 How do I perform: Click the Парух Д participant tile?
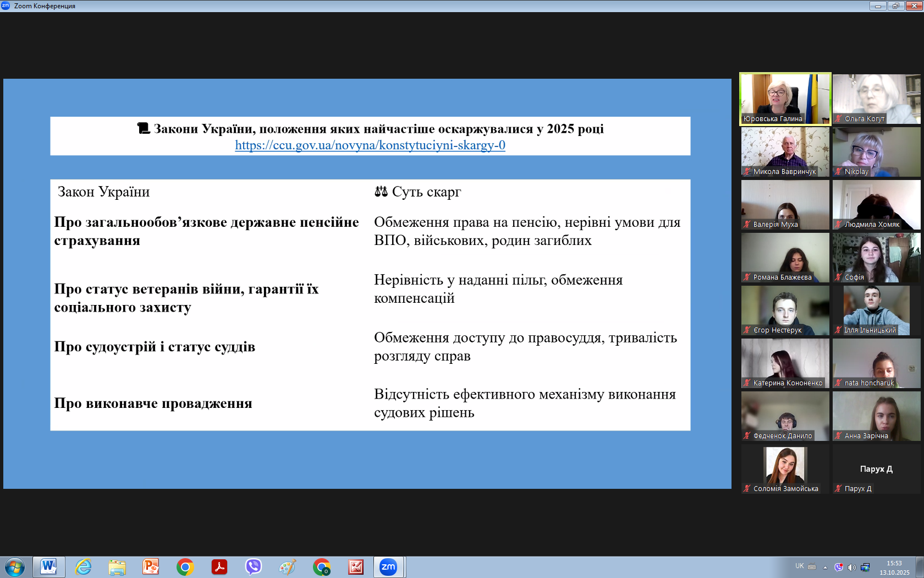point(876,469)
